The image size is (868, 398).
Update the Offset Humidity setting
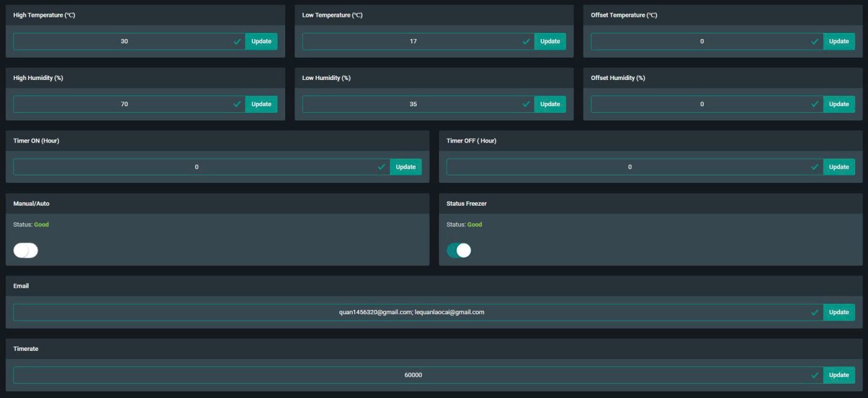[839, 104]
